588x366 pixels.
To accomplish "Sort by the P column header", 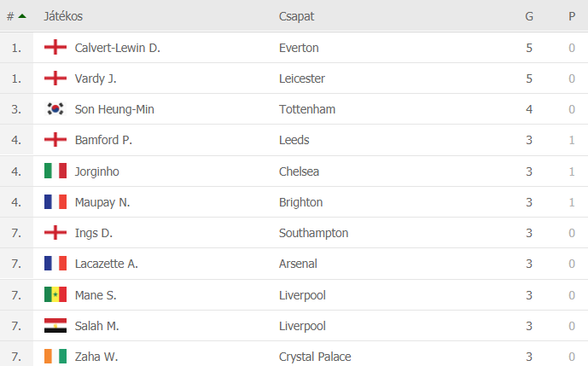I will pyautogui.click(x=572, y=16).
